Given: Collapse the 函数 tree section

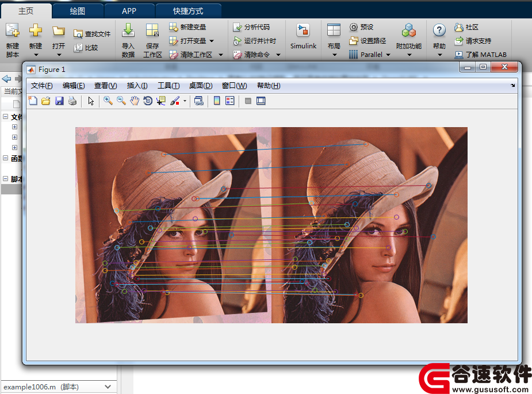Looking at the screenshot, I should (x=5, y=158).
